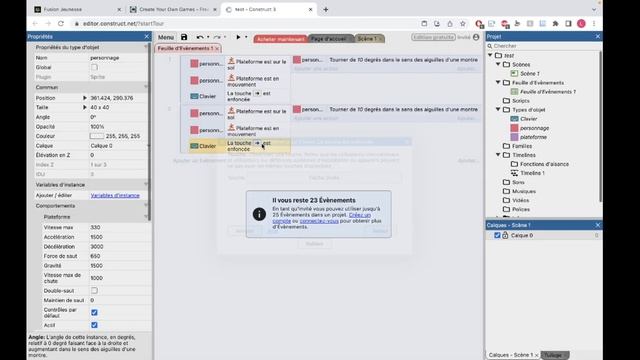Preview the project with play icon
Image resolution: width=640 pixels, height=360 pixels.
click(238, 37)
